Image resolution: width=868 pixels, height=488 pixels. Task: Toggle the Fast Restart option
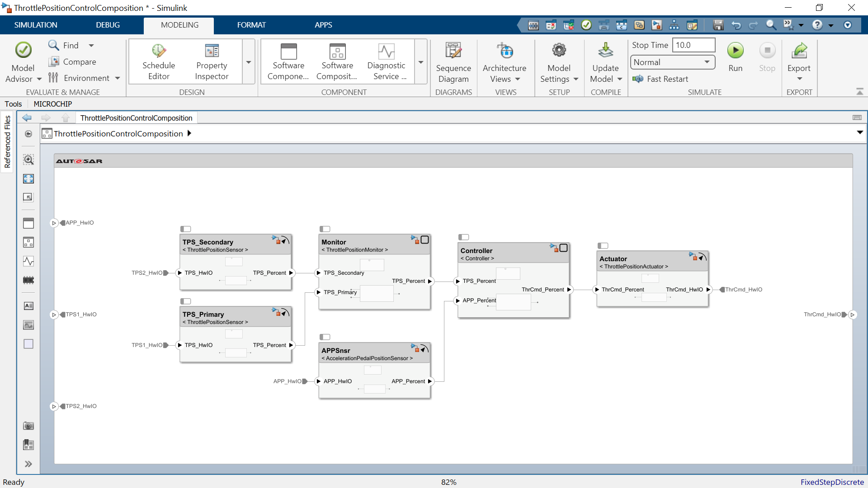point(661,79)
